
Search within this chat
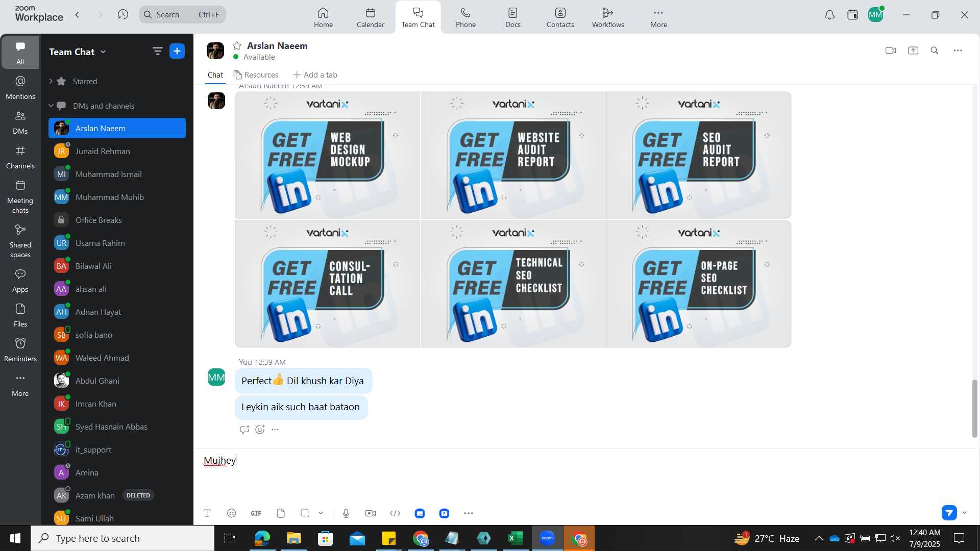coord(935,51)
